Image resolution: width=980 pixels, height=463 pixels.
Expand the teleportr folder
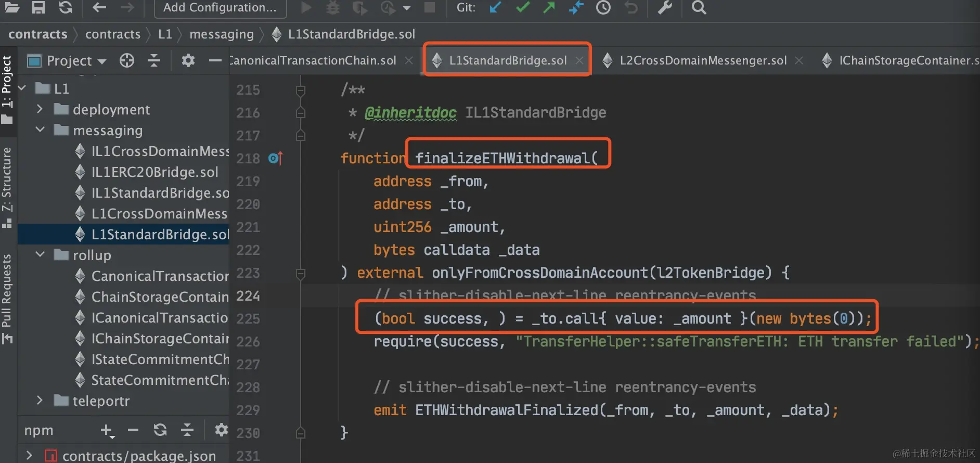(40, 401)
